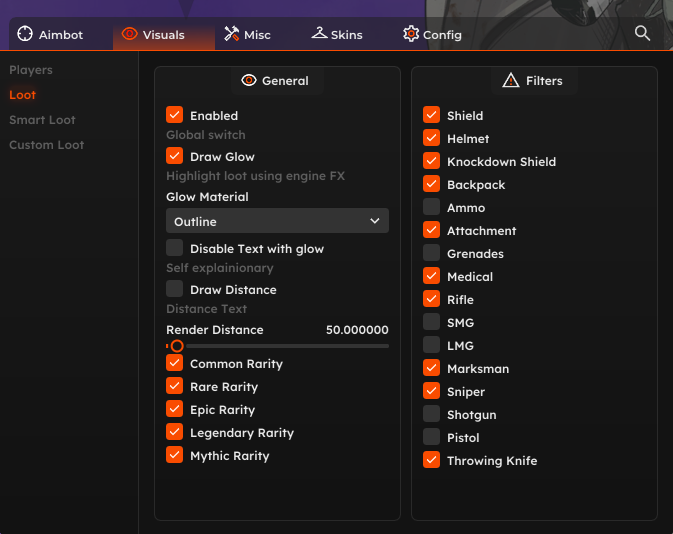Uncheck the Knockdown Shield filter
The image size is (673, 534).
point(432,161)
